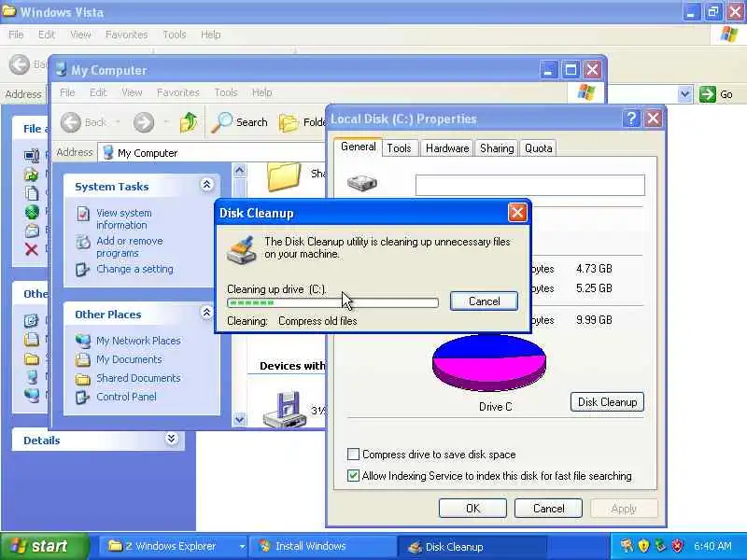This screenshot has width=747, height=560.
Task: Click the Control Panel icon in Other Places
Action: coord(82,397)
